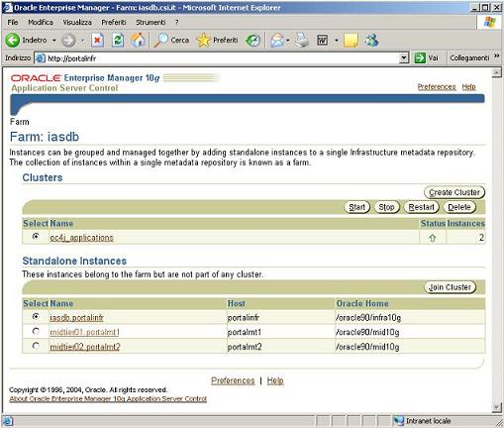Click the IE title bar application icon
This screenshot has height=428, width=504.
(7, 8)
